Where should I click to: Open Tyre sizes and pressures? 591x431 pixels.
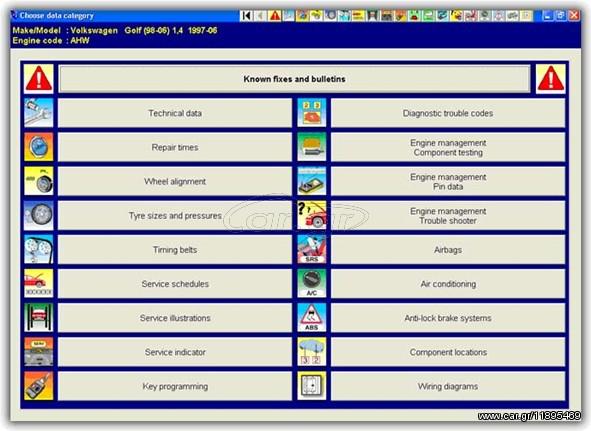[x=175, y=216]
